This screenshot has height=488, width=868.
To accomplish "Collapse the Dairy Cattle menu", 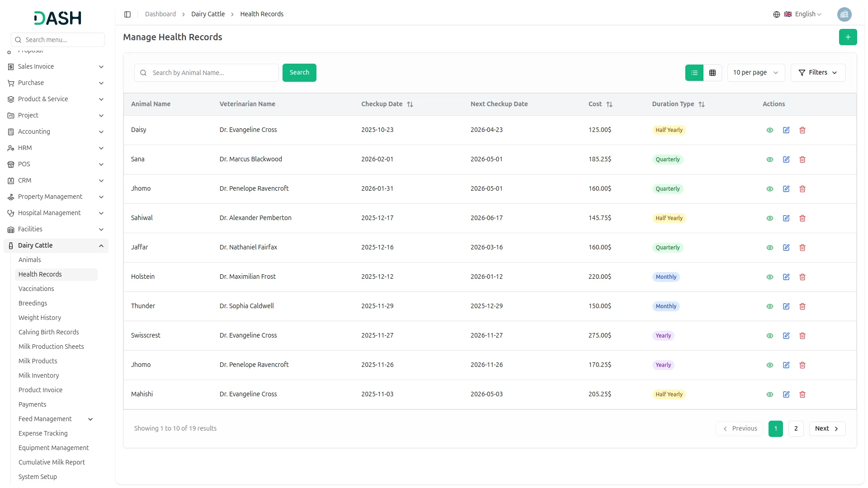I will (x=101, y=245).
